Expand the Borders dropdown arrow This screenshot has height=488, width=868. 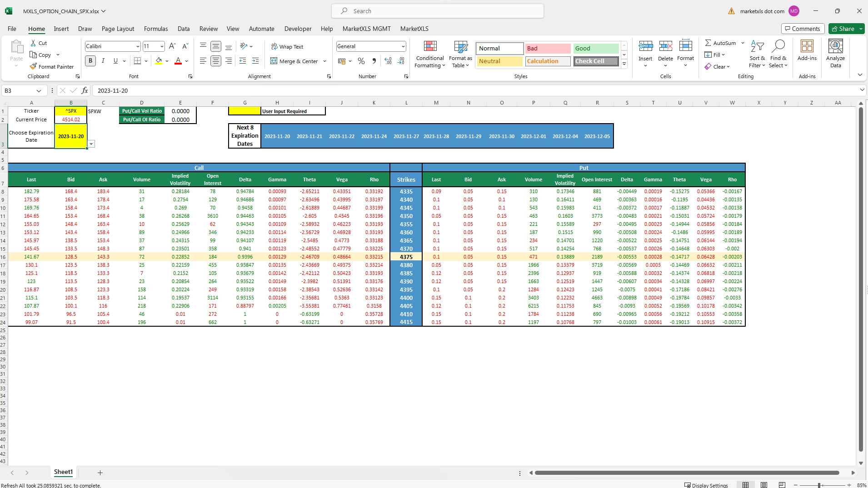146,61
